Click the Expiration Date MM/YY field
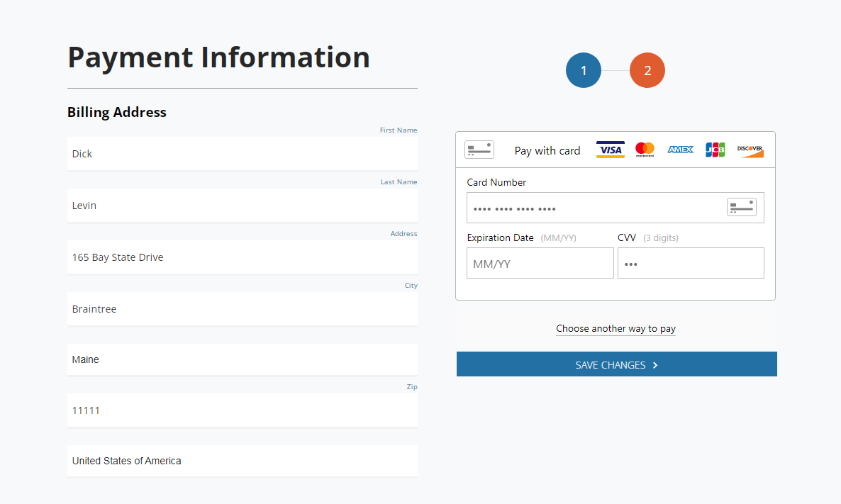The height and width of the screenshot is (504, 841). [540, 264]
